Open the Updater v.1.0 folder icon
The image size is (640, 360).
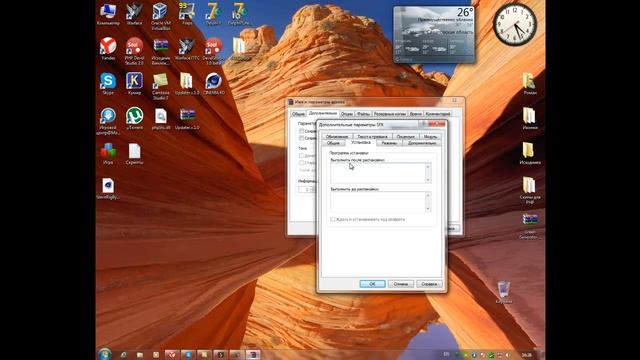(187, 84)
